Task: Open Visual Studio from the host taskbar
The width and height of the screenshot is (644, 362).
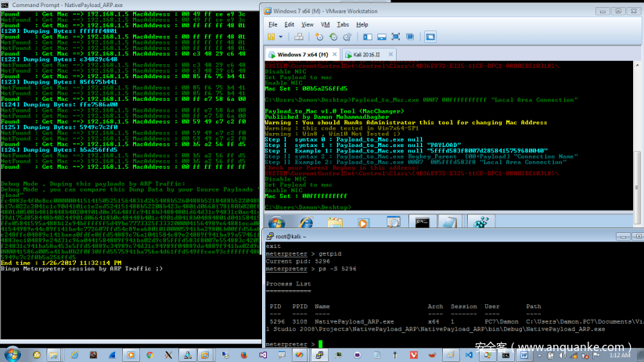Action: [x=263, y=355]
